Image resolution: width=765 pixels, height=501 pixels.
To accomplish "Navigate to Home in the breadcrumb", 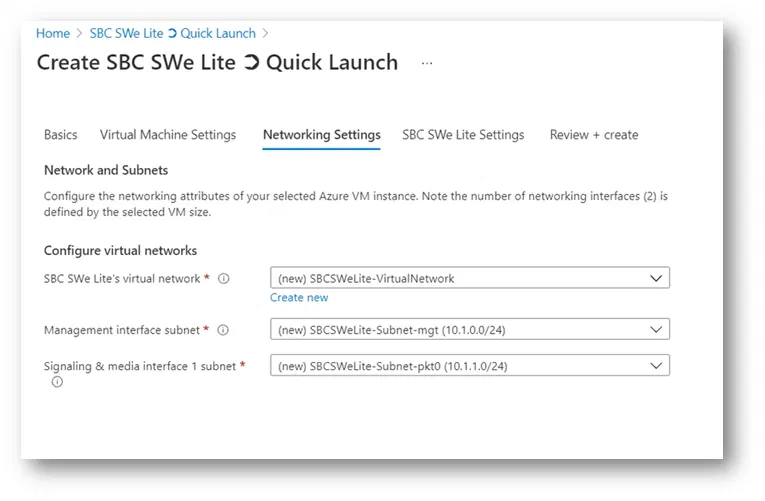I will click(53, 34).
